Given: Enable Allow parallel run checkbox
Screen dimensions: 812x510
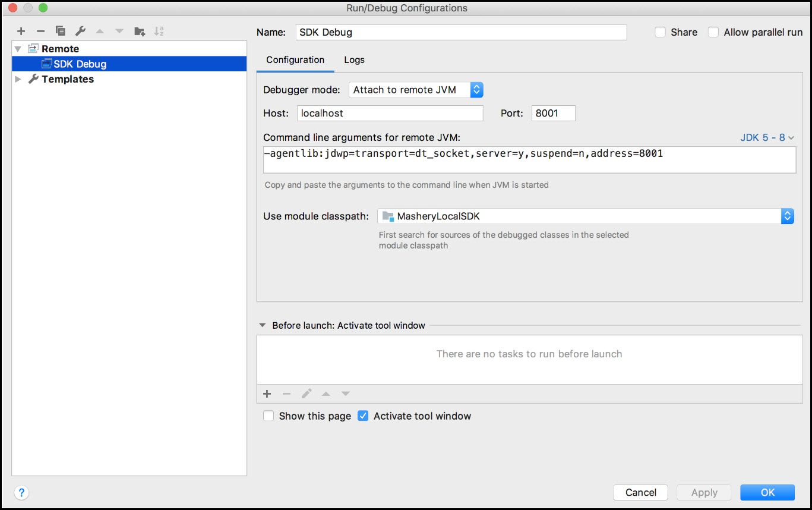Looking at the screenshot, I should pyautogui.click(x=713, y=32).
